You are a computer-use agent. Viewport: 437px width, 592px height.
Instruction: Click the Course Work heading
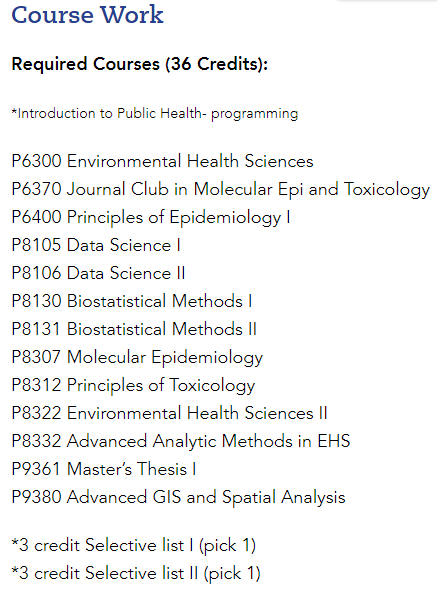click(x=87, y=15)
